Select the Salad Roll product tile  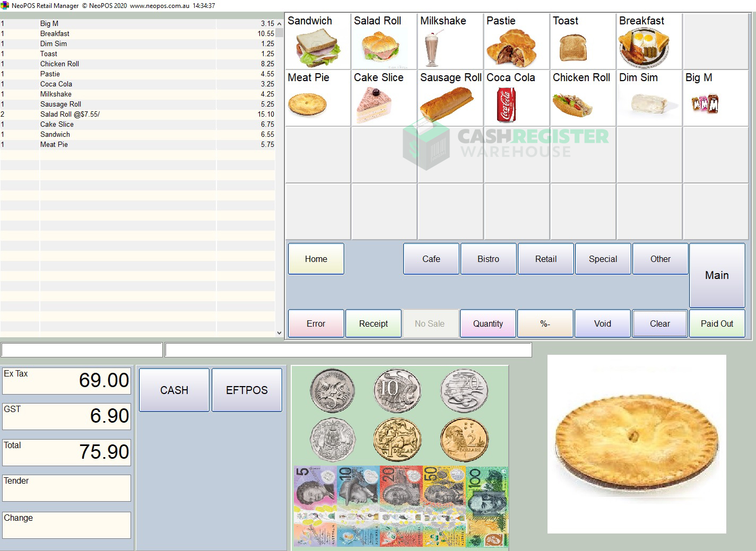383,41
